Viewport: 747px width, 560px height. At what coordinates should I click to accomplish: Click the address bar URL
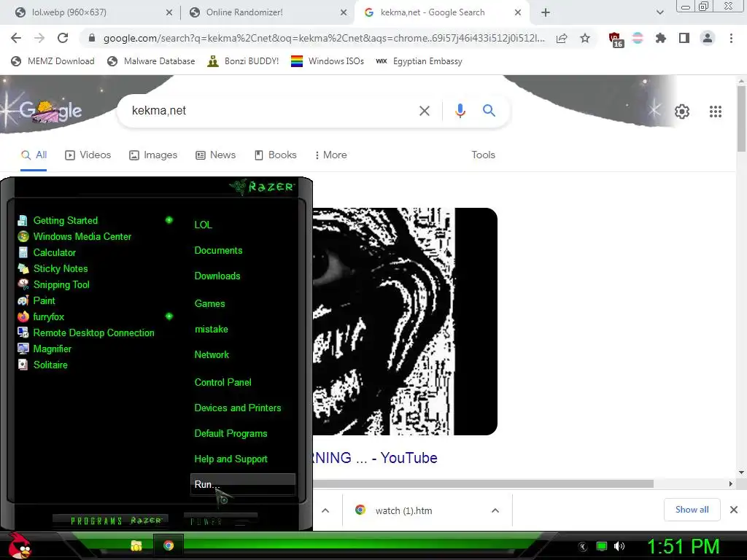[324, 38]
